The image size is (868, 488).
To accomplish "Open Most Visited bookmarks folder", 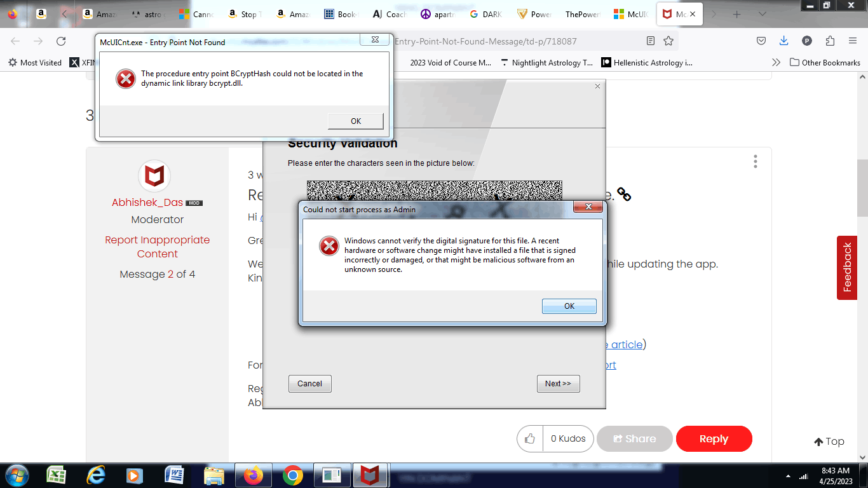I will (35, 62).
